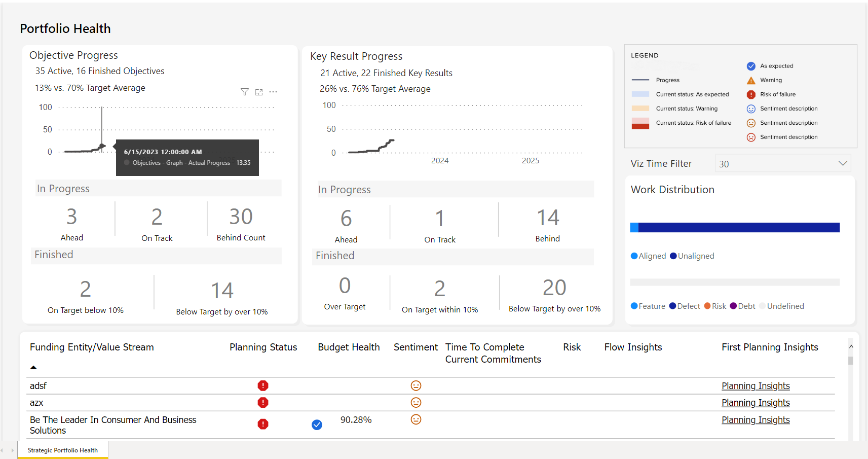Screen dimensions: 868x459
Task: Toggle the Defect category in Work Distribution legend
Action: 685,306
